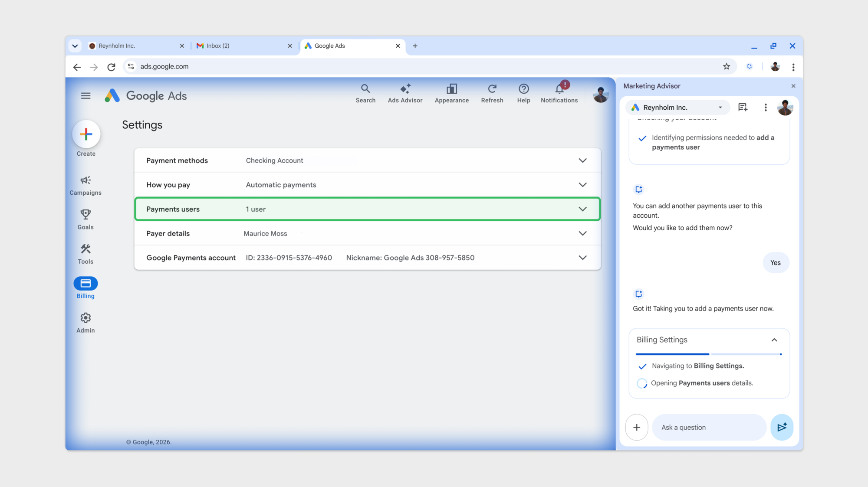Collapse the Billing Settings card
The height and width of the screenshot is (487, 868).
point(774,340)
